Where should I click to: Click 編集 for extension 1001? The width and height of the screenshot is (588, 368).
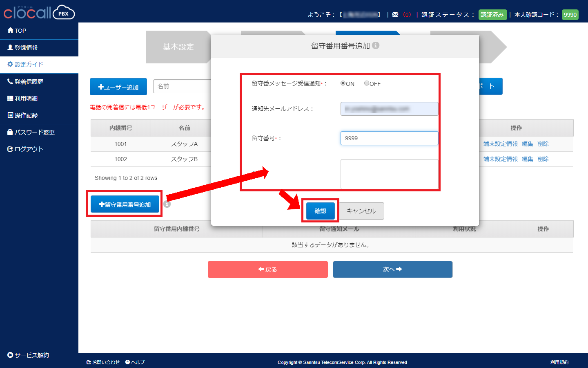click(x=528, y=144)
